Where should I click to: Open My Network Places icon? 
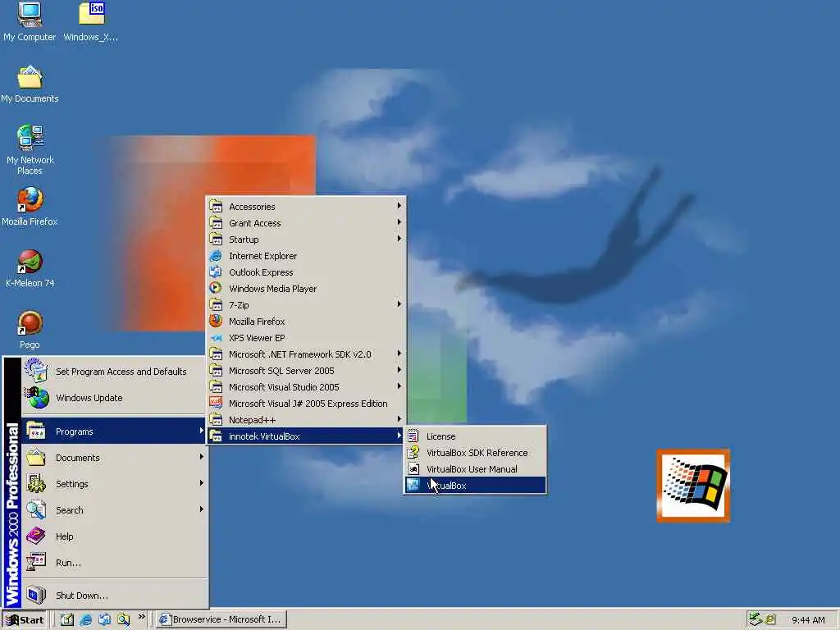pos(30,149)
